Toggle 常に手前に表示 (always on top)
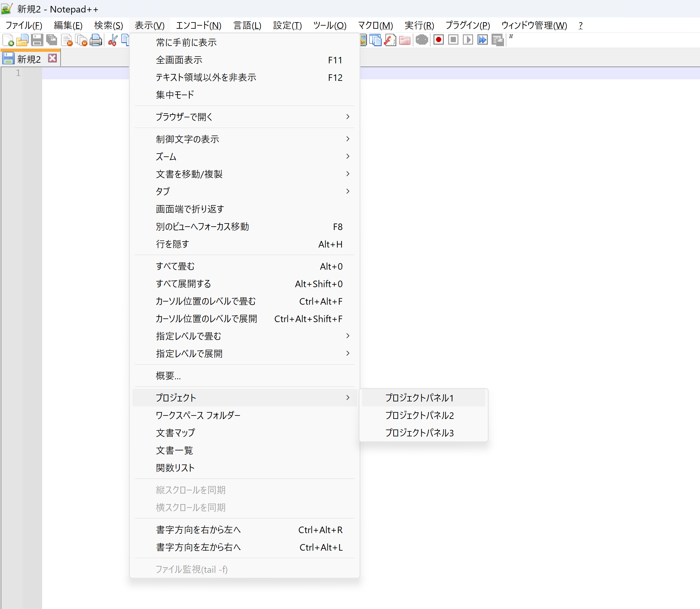The height and width of the screenshot is (609, 700). (x=186, y=42)
